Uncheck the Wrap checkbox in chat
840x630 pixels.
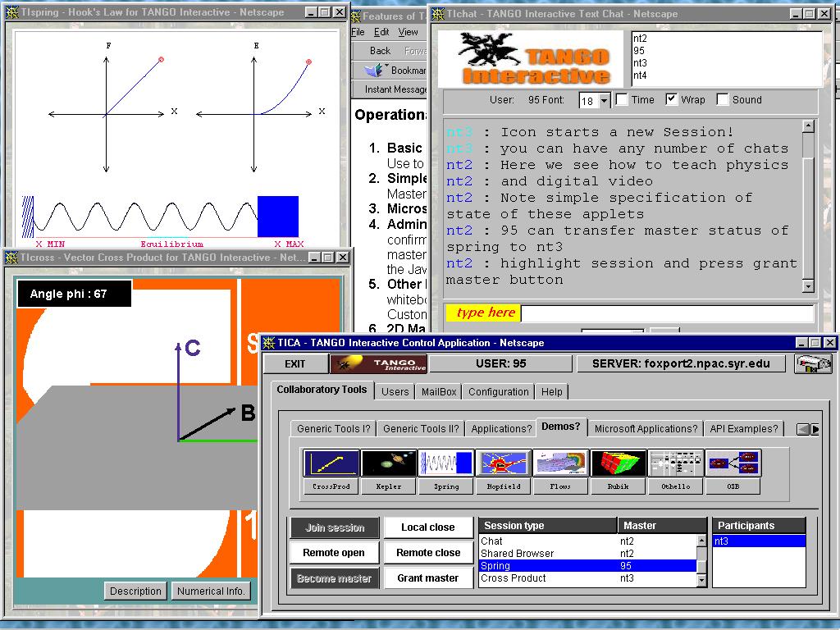pos(671,99)
